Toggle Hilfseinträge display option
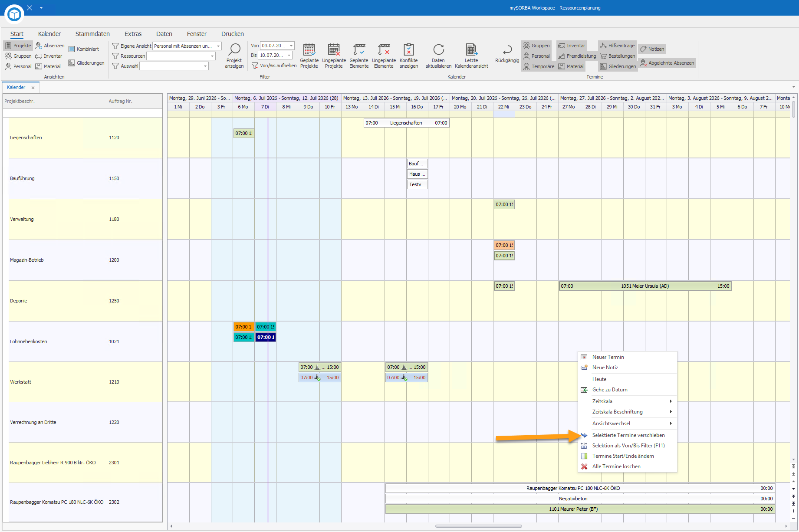The height and width of the screenshot is (532, 799). [617, 46]
